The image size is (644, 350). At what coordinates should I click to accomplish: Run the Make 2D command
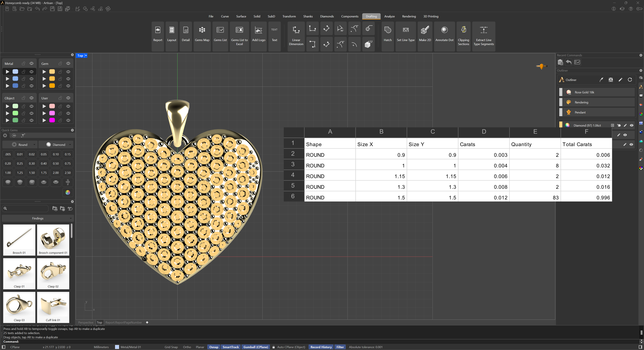[x=425, y=37]
